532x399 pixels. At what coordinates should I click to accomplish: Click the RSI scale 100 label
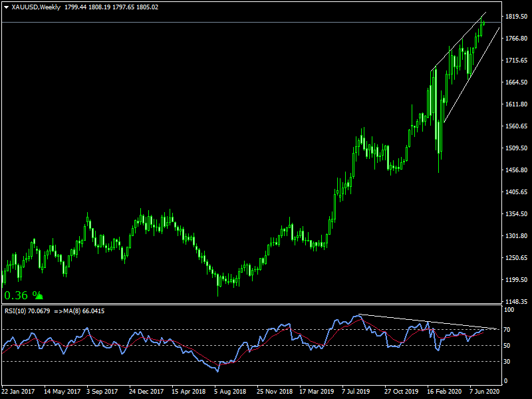point(509,310)
